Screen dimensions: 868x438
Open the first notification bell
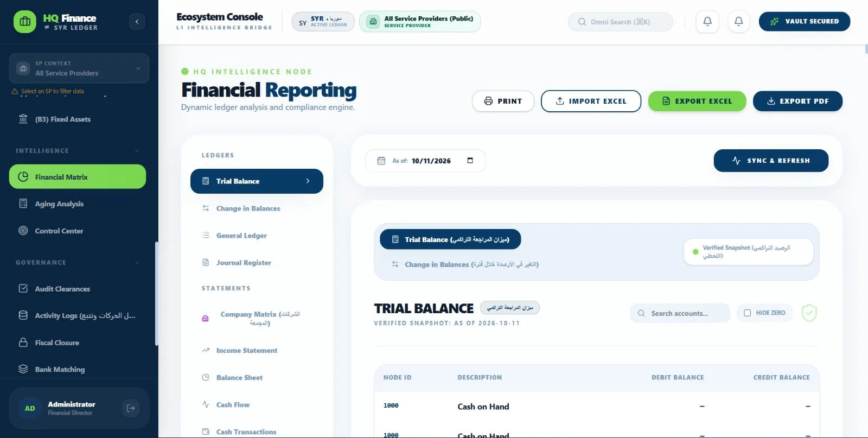point(707,21)
